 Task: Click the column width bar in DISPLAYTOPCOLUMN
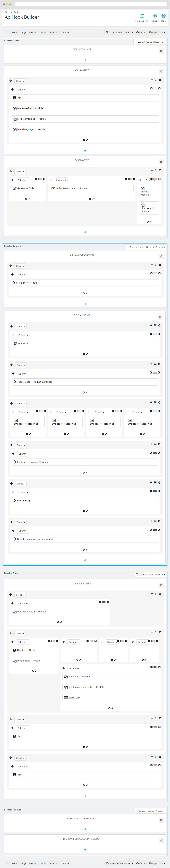[x=155, y=274]
